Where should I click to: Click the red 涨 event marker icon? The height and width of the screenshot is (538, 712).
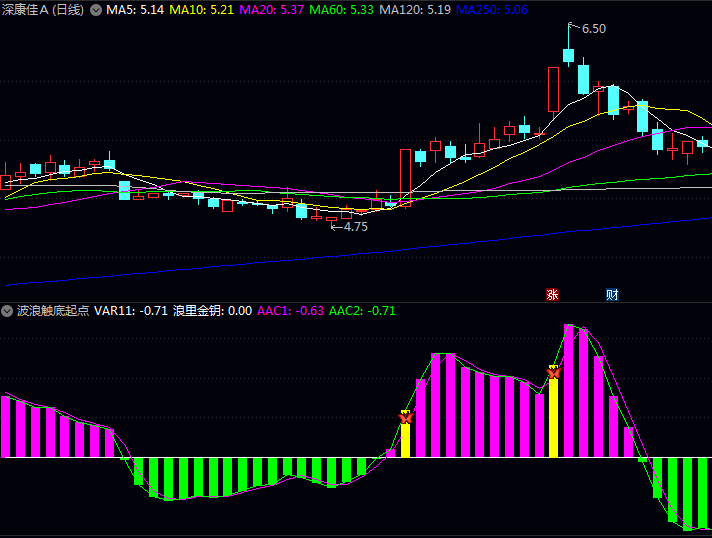point(552,295)
